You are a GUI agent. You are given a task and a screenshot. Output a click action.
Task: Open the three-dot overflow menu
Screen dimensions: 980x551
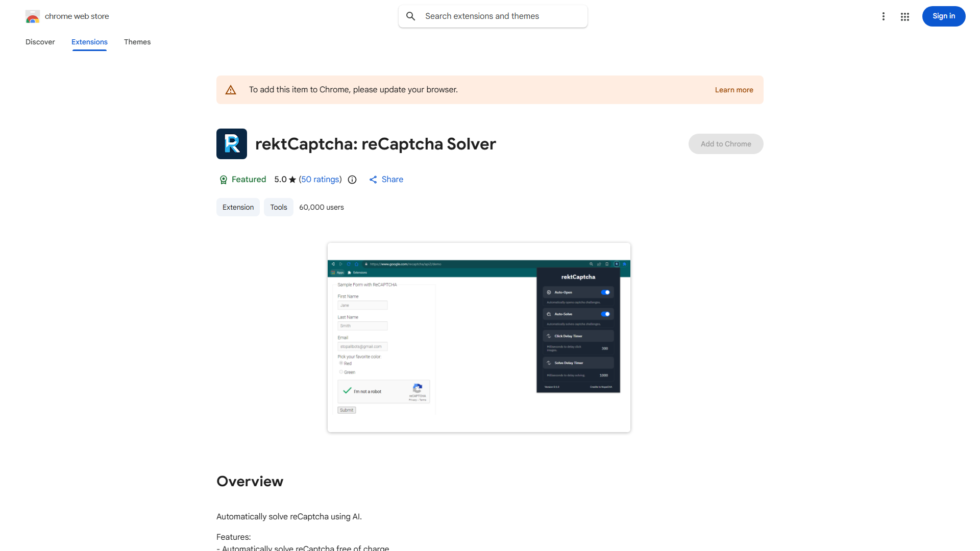click(884, 16)
